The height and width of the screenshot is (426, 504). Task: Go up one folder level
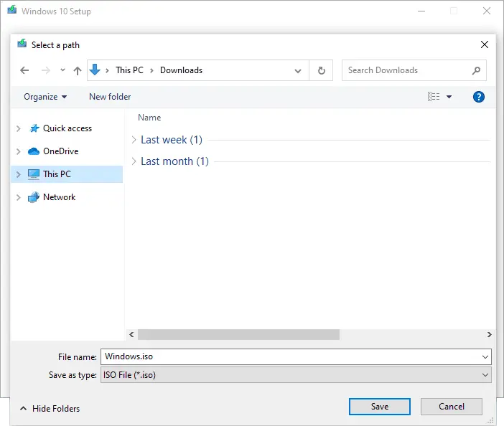pyautogui.click(x=77, y=70)
